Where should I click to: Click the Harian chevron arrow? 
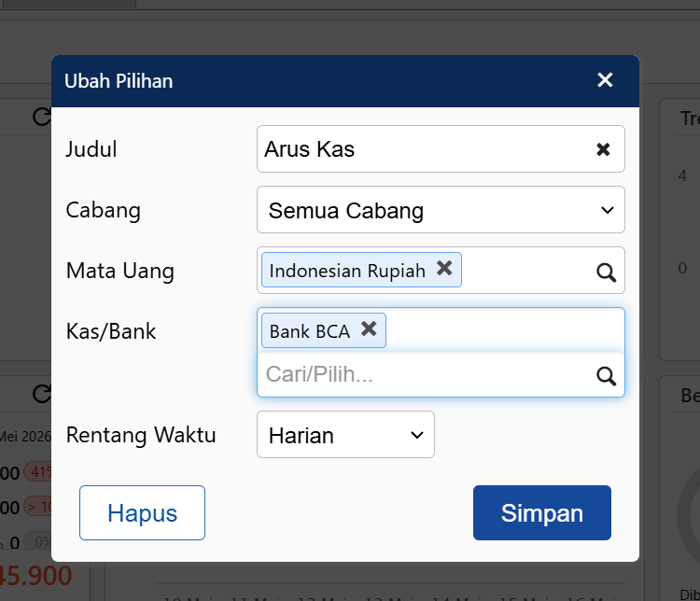(417, 435)
